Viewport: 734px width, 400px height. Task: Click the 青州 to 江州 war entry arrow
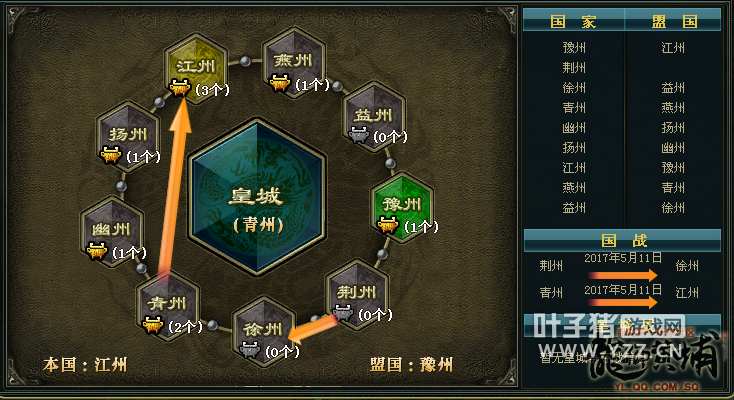[624, 302]
